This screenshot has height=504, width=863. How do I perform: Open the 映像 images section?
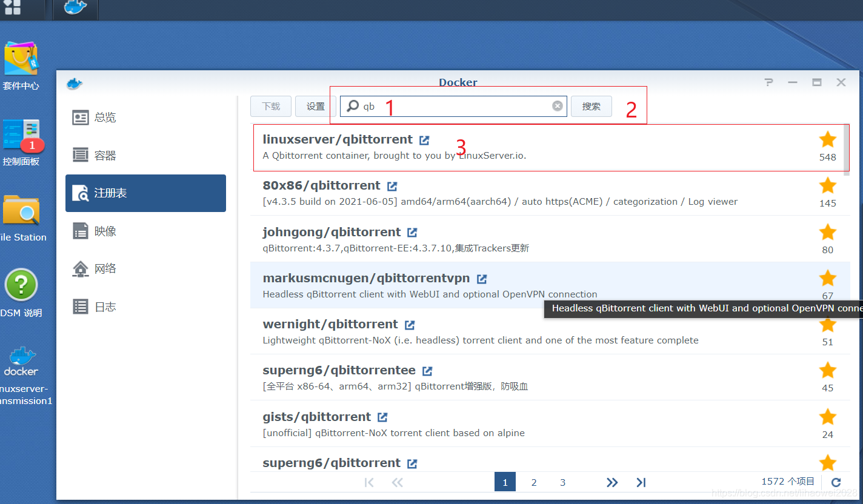click(x=145, y=231)
